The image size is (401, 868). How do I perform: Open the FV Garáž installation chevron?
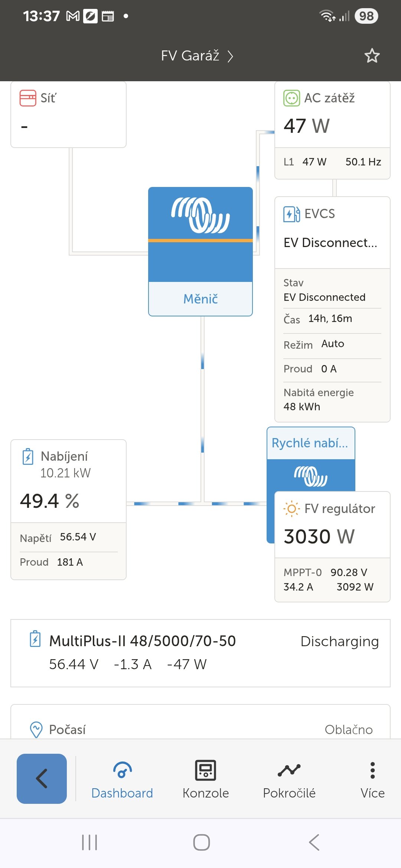tap(230, 56)
